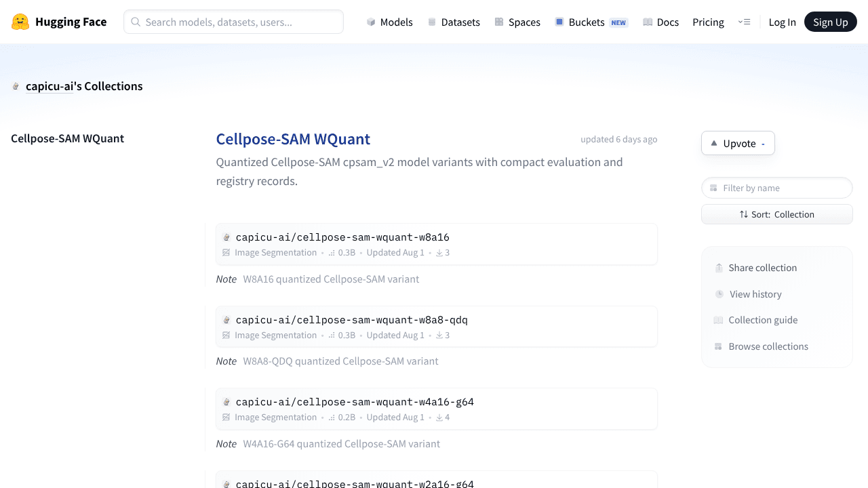Click the View history clock icon

[x=719, y=294]
